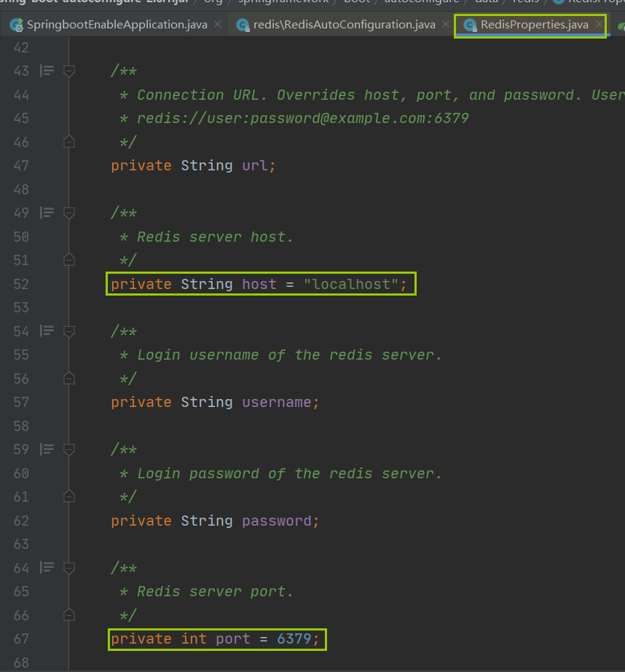
Task: Collapse the Javadoc comment starting line 59
Action: tap(69, 449)
